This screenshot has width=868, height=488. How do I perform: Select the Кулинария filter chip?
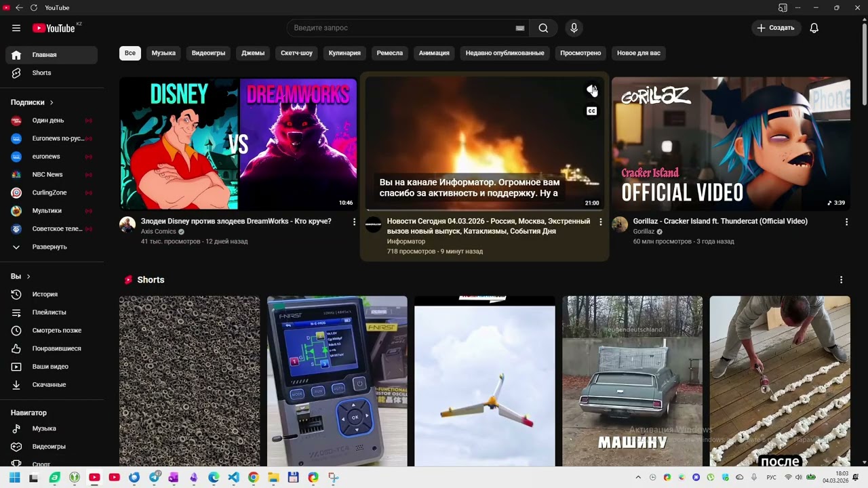344,53
